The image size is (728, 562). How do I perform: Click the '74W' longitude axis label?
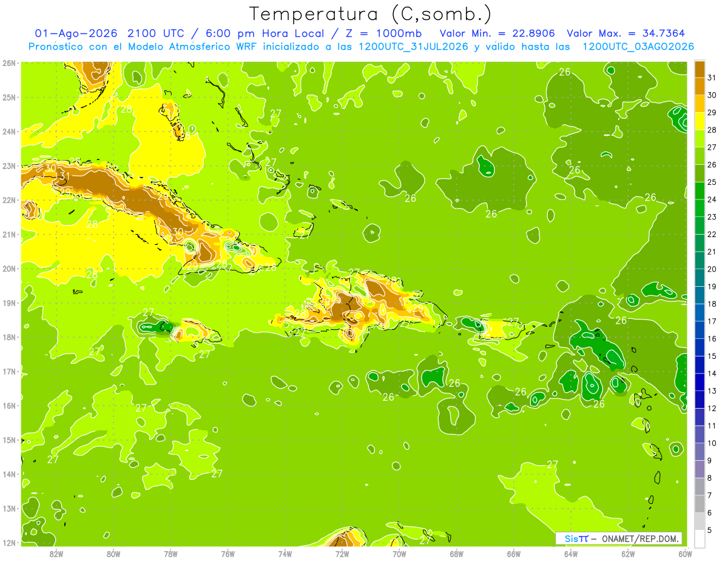pyautogui.click(x=285, y=554)
